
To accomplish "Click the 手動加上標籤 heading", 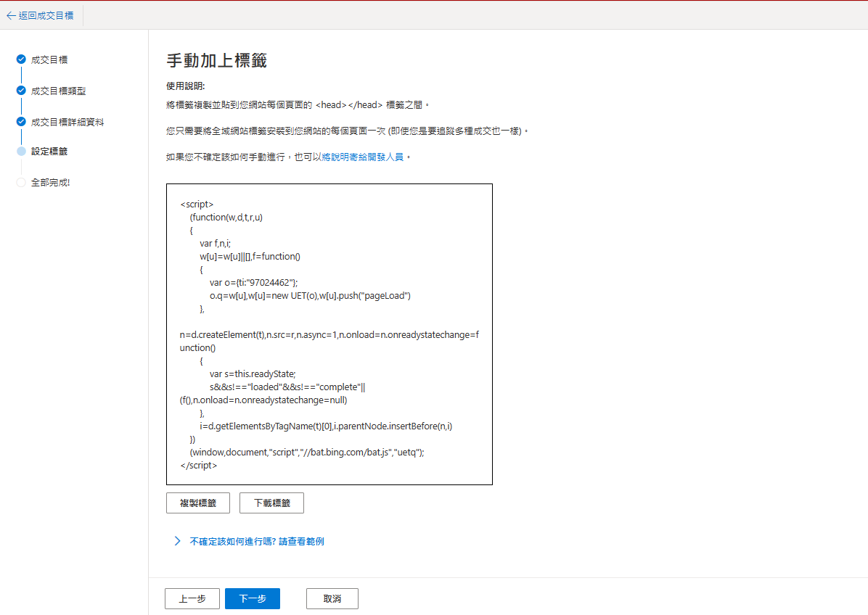I will tap(216, 60).
